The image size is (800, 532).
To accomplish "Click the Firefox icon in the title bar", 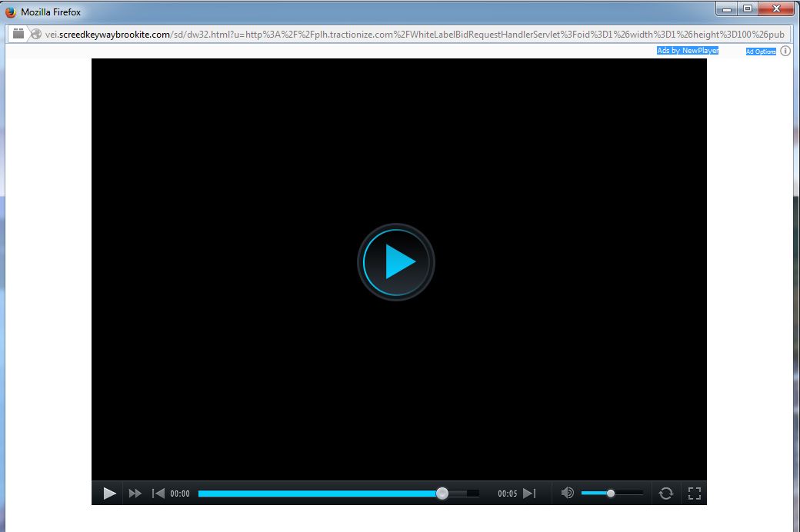I will click(8, 12).
